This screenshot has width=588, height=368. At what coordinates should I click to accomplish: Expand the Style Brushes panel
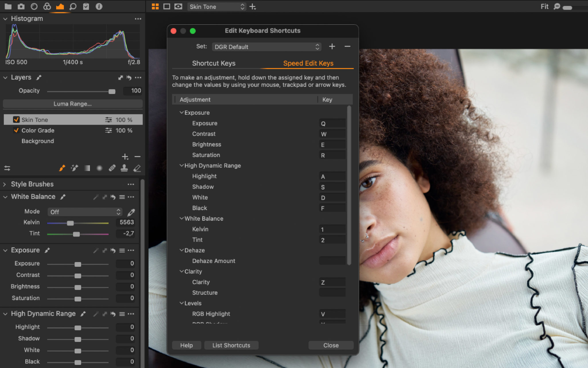[4, 184]
